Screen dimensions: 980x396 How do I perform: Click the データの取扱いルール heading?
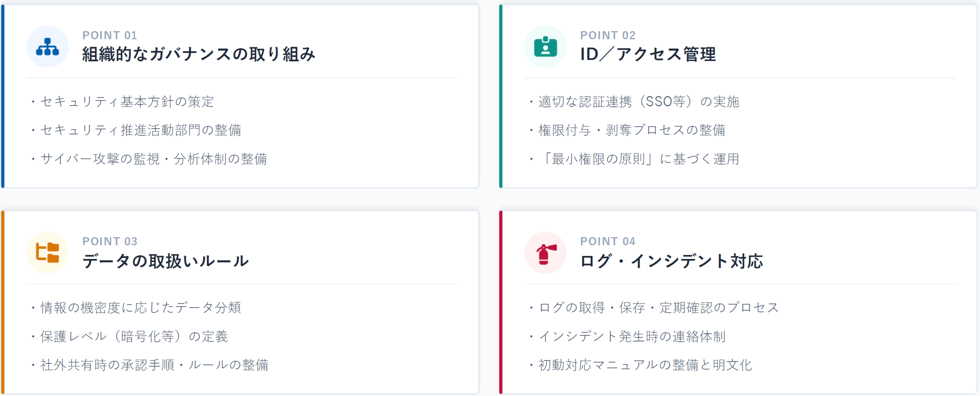[165, 261]
